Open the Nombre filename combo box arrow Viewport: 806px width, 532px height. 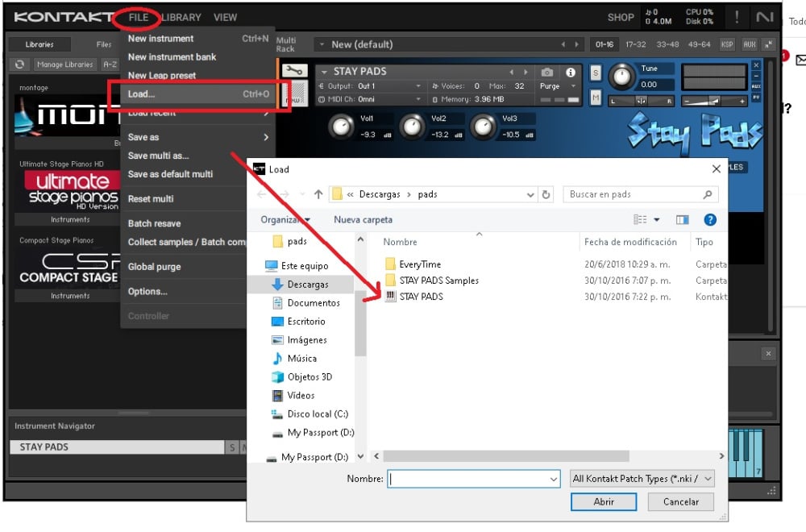click(553, 479)
